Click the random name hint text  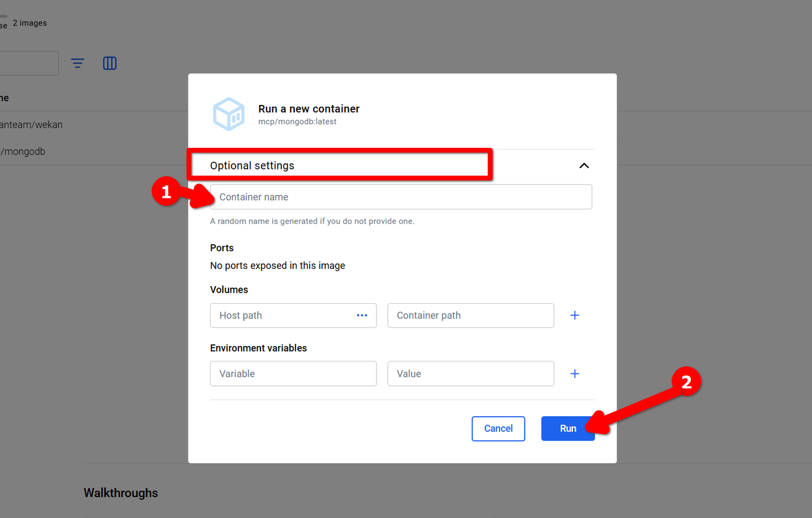[x=312, y=221]
